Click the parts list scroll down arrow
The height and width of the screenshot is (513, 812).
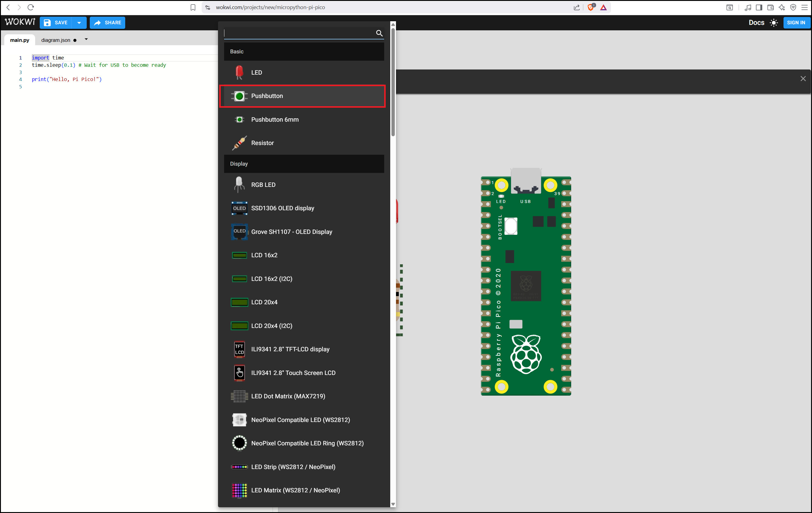tap(393, 504)
